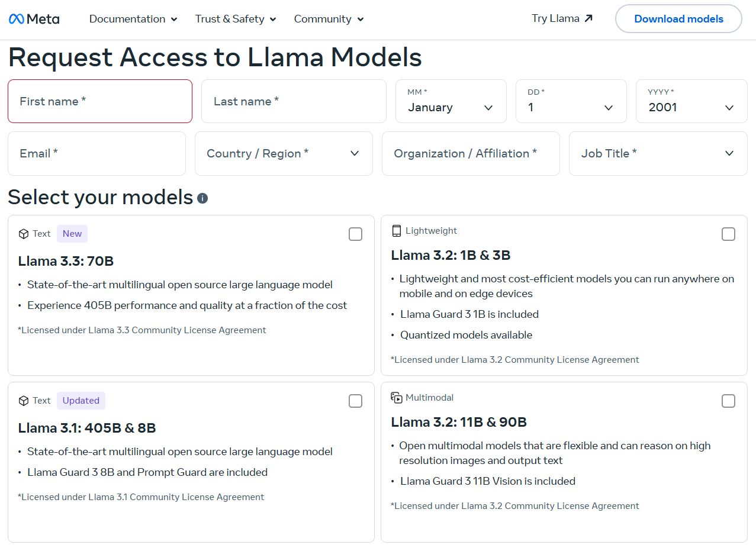Screen dimensions: 756x551
Task: Click the info icon beside Select your models
Action: (x=202, y=198)
